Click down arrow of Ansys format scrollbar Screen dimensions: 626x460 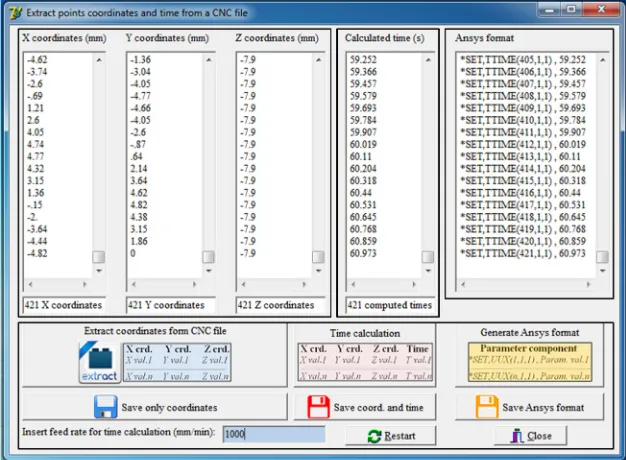click(603, 271)
